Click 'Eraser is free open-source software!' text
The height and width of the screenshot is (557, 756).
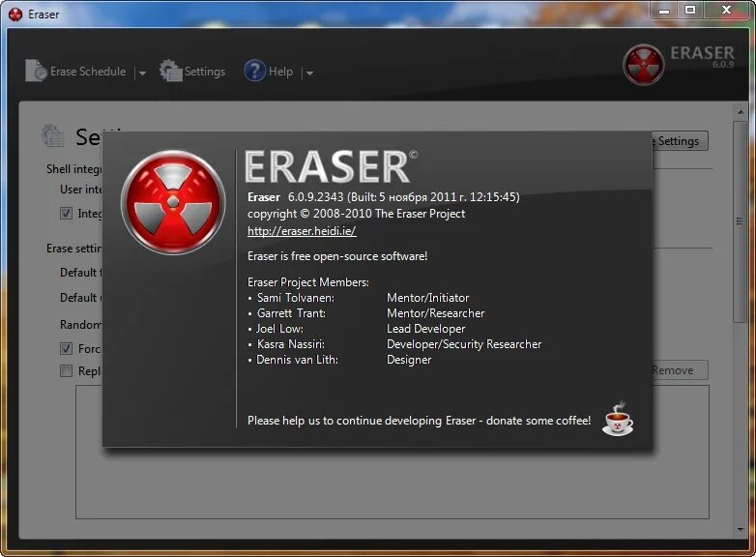pos(337,256)
